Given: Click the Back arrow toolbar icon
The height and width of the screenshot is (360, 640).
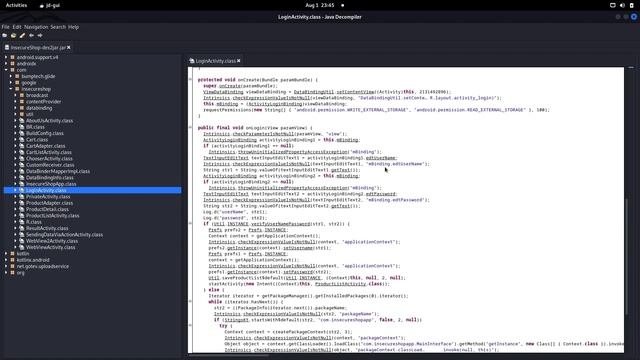Looking at the screenshot, I should (31, 36).
